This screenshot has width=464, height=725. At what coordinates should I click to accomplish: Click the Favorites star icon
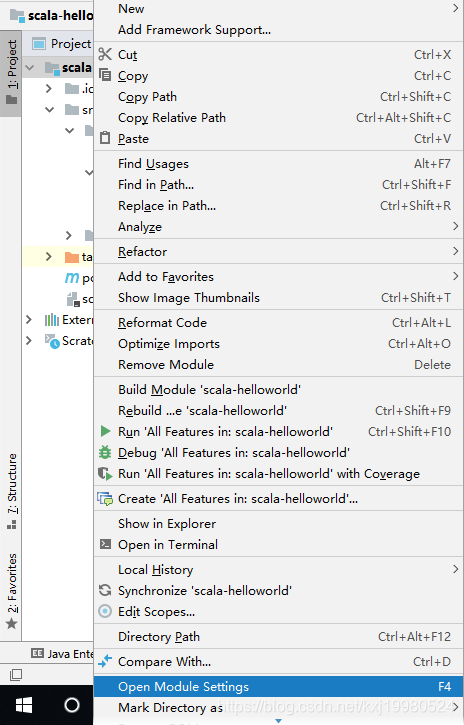click(12, 624)
